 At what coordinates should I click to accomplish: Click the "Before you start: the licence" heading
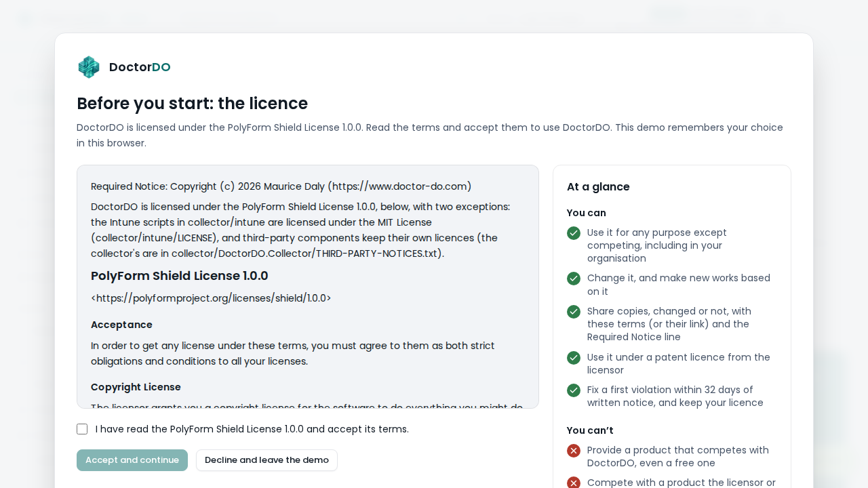point(192,104)
